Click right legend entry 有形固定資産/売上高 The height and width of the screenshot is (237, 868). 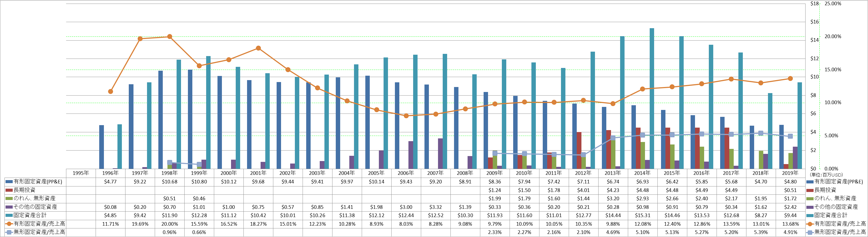click(840, 224)
